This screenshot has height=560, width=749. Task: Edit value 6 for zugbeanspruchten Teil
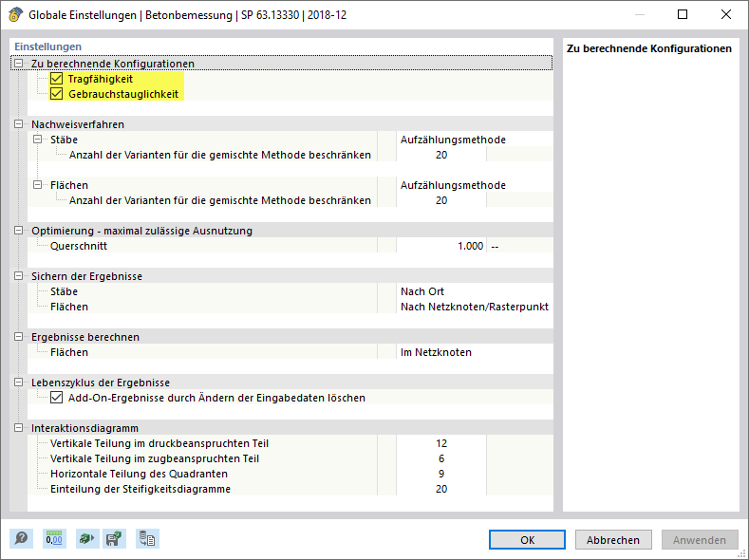pos(440,458)
